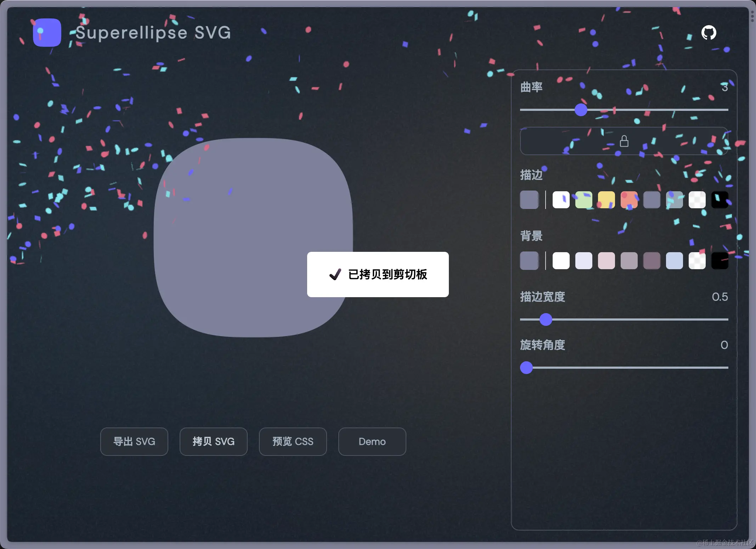Select white stroke color swatch
This screenshot has height=549, width=756.
[561, 200]
